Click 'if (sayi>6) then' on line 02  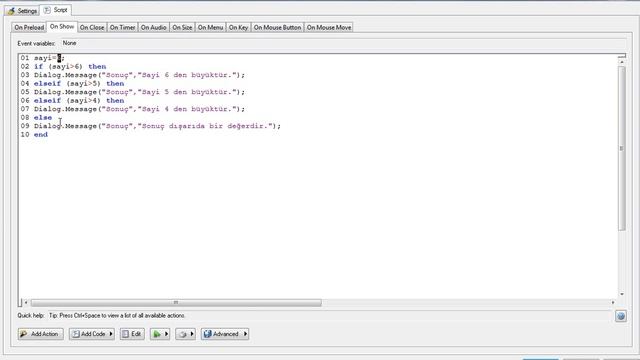coord(70,67)
